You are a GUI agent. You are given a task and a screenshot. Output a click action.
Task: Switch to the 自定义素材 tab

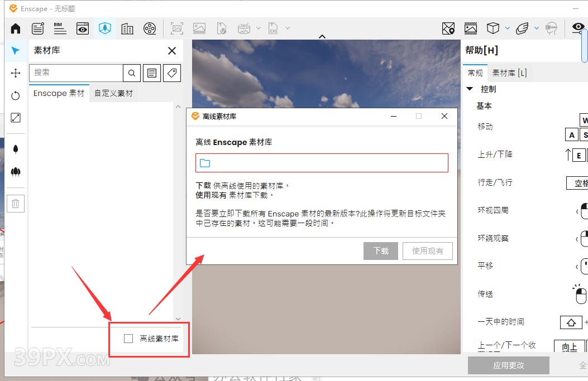click(113, 93)
